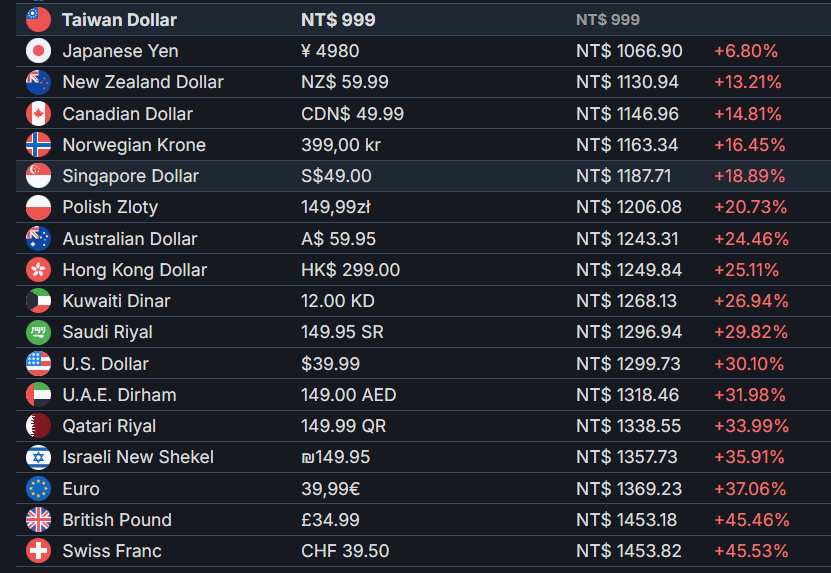
Task: Click the Polish Zloty currency name
Action: click(110, 207)
